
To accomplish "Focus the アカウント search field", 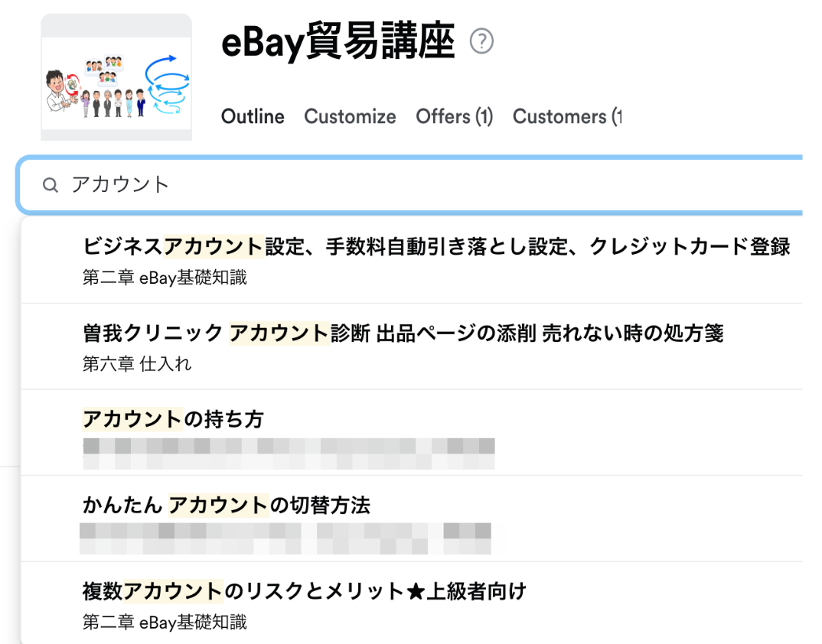I will [x=410, y=184].
